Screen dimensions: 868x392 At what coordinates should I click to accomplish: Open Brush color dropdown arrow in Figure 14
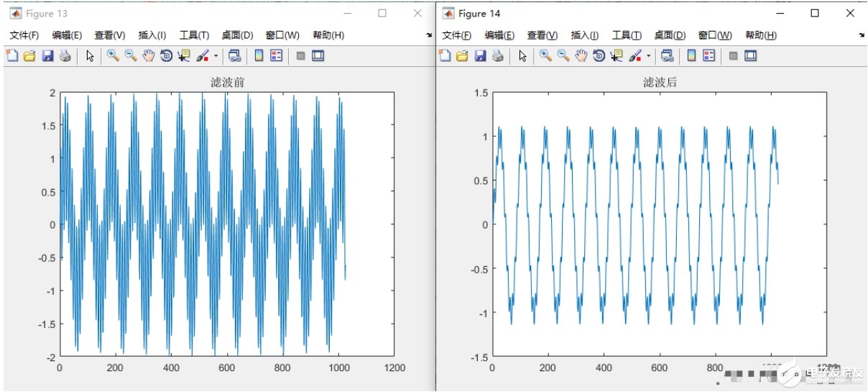(x=649, y=56)
